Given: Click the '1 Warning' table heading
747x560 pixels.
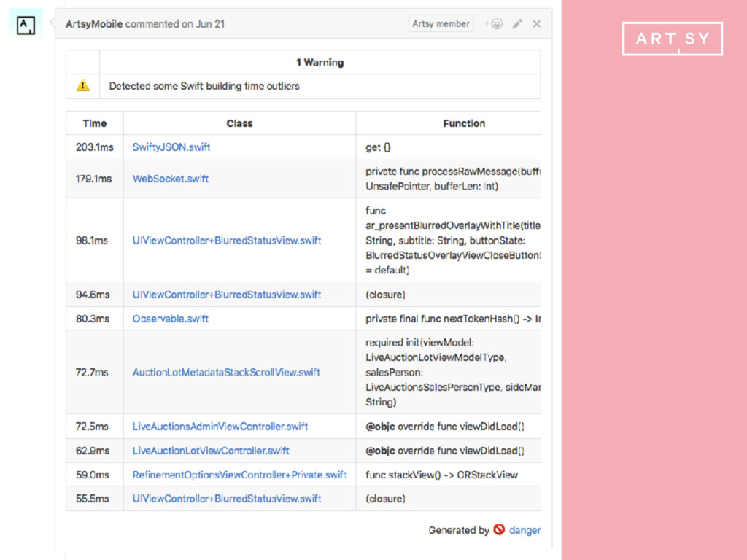Looking at the screenshot, I should (x=320, y=63).
